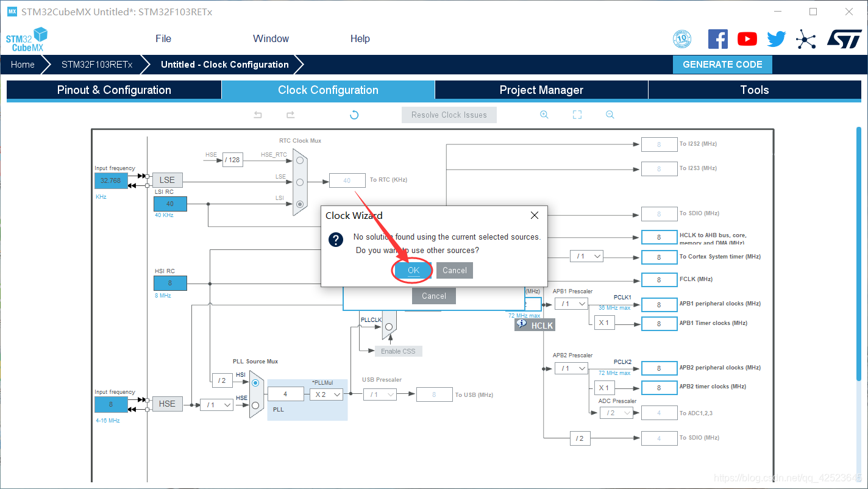
Task: Click APB2 peripheral clocks value field
Action: coord(659,368)
